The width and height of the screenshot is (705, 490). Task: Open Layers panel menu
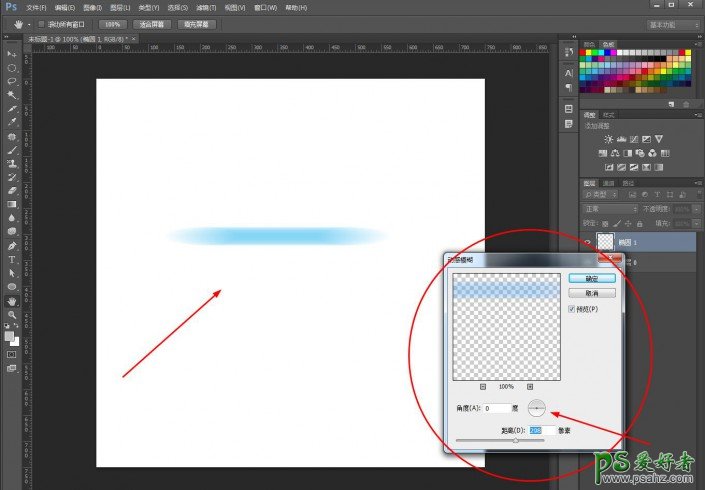[698, 183]
